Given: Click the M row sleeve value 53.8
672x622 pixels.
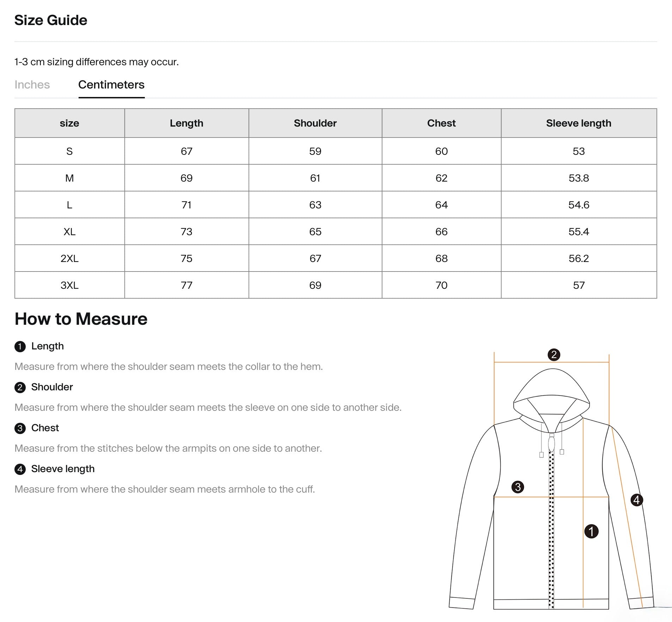Looking at the screenshot, I should (x=579, y=178).
